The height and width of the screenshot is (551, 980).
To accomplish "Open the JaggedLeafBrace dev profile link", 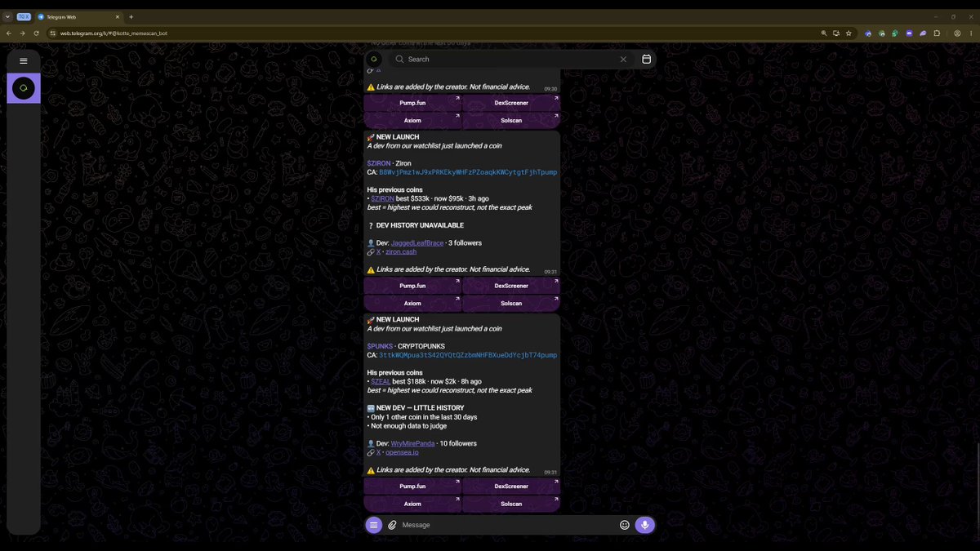I will pyautogui.click(x=417, y=243).
